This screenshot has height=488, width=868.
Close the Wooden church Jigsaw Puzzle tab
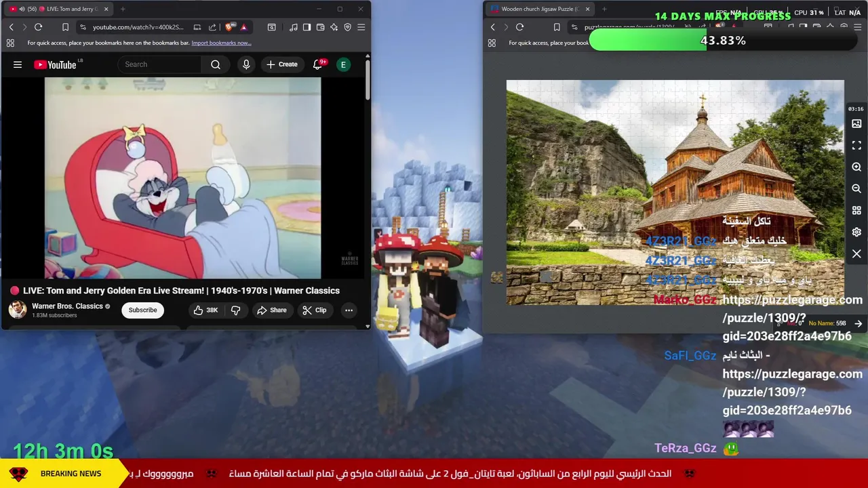587,9
